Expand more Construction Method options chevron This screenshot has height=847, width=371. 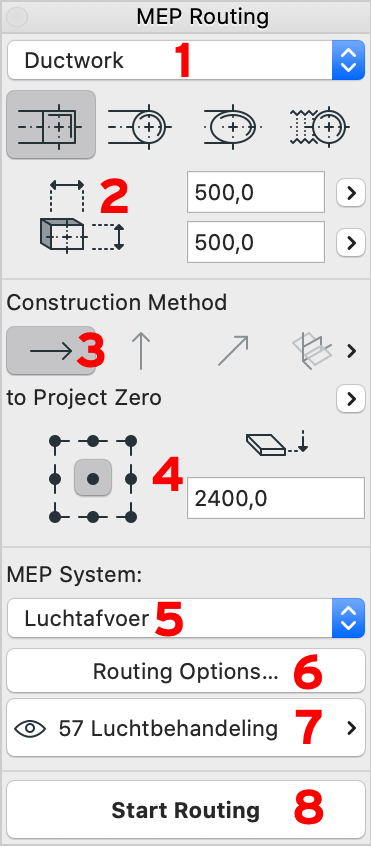pos(352,351)
